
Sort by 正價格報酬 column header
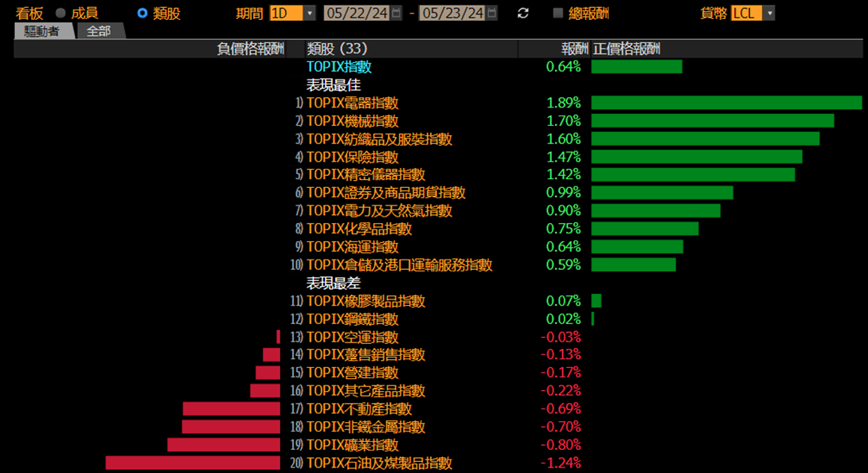click(x=626, y=49)
